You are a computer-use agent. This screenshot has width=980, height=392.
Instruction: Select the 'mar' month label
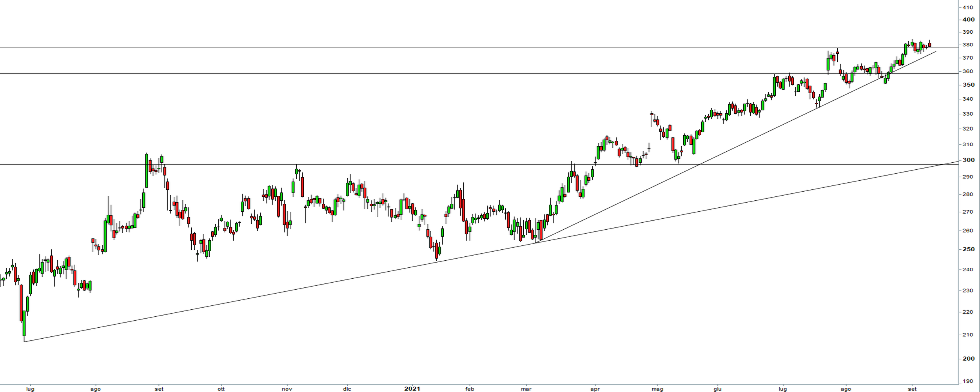[526, 389]
